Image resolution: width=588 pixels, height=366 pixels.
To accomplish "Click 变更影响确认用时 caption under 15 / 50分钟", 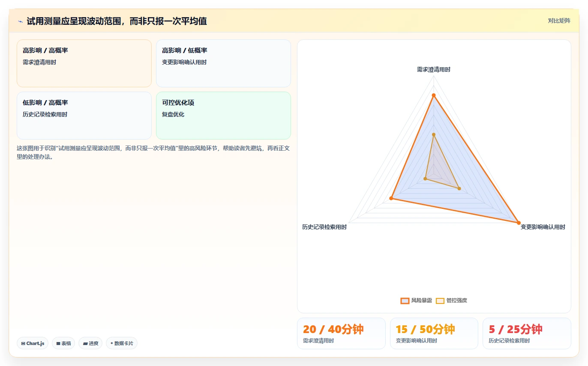I will pos(417,341).
